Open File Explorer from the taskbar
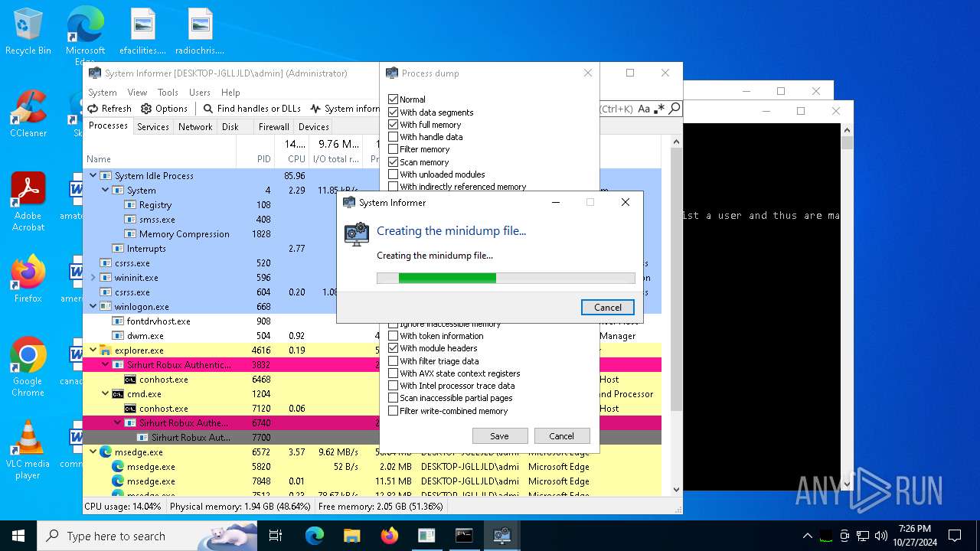Screen dimensions: 980x551 click(x=351, y=536)
